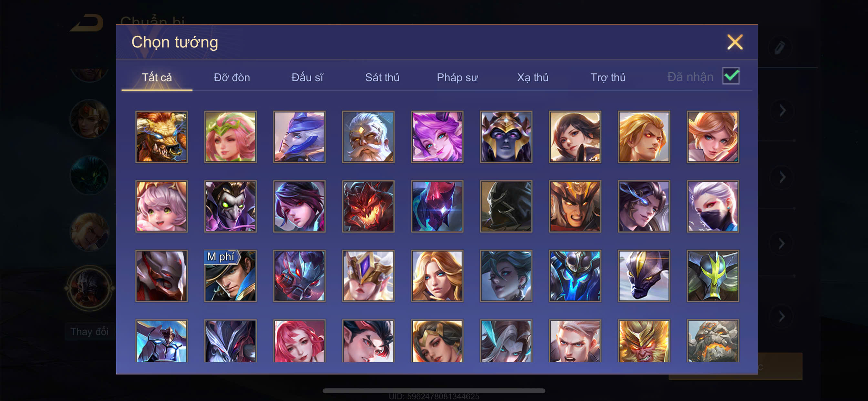Pick the rock golem hero with lava
The width and height of the screenshot is (868, 401).
(x=713, y=341)
